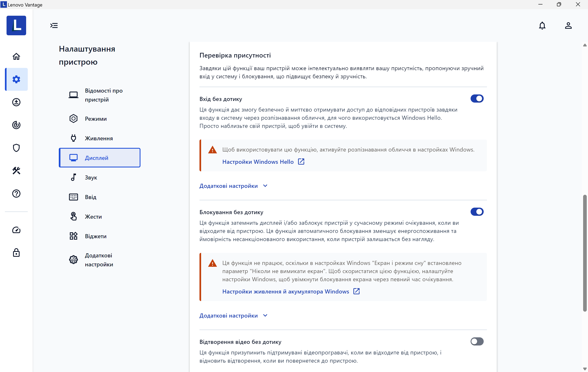The height and width of the screenshot is (372, 588).
Task: Click the notifications bell icon
Action: 542,26
